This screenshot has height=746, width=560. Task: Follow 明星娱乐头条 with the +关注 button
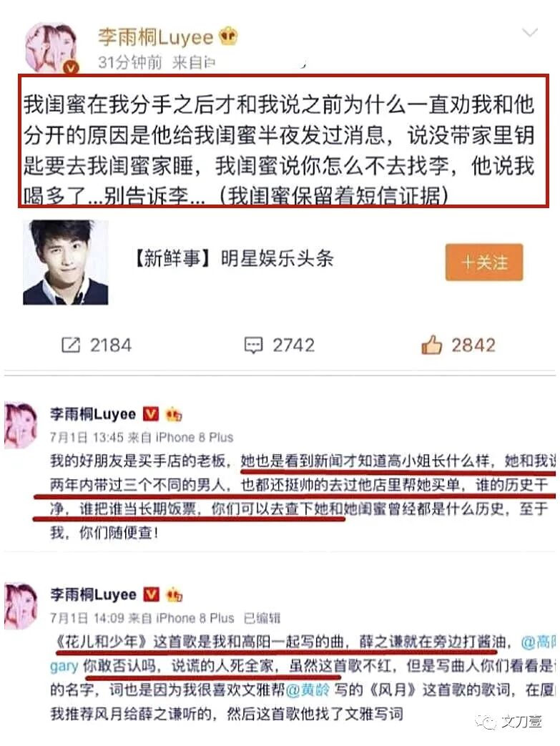coord(484,262)
